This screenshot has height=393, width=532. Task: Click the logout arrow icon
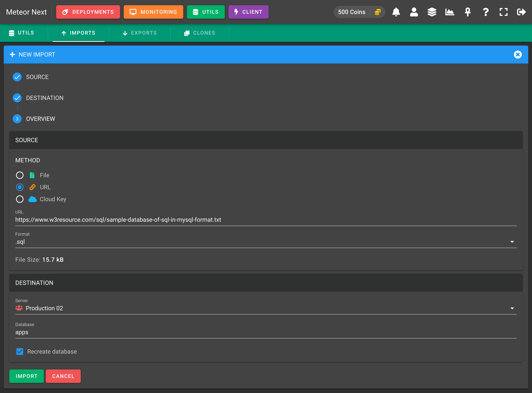[521, 12]
